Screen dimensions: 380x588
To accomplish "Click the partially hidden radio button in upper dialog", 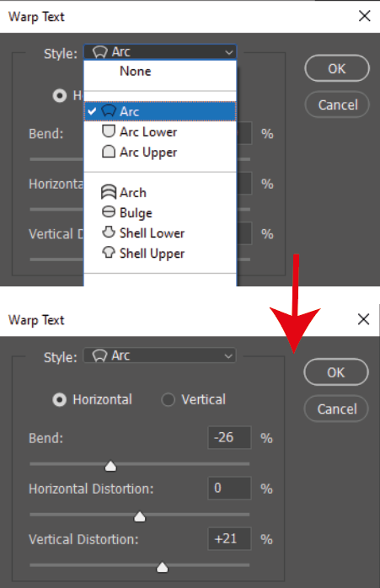I will [60, 96].
